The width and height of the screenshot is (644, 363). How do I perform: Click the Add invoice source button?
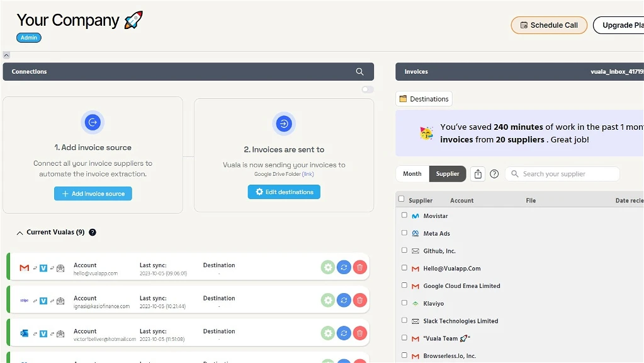pos(93,193)
